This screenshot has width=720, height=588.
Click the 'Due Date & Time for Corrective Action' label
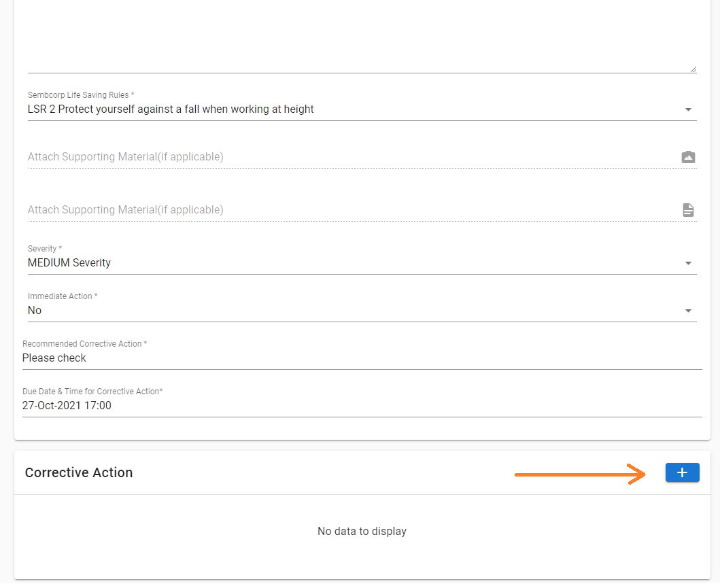(x=92, y=392)
